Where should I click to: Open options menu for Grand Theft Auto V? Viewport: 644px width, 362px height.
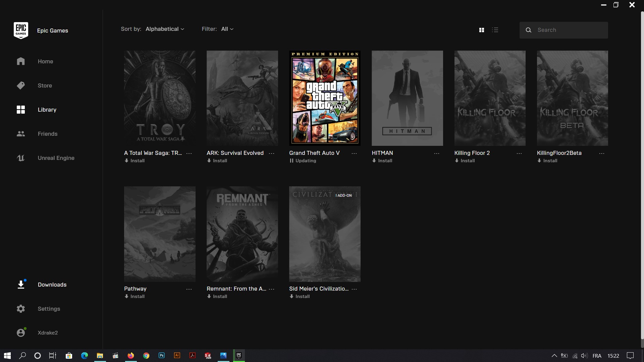point(354,153)
